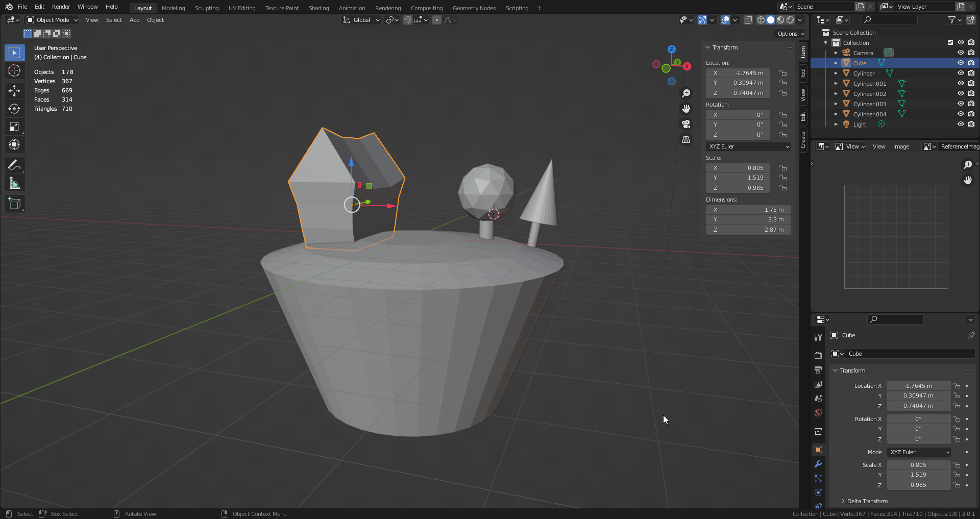Expand the Delta Transform section
980x519 pixels.
click(x=867, y=501)
